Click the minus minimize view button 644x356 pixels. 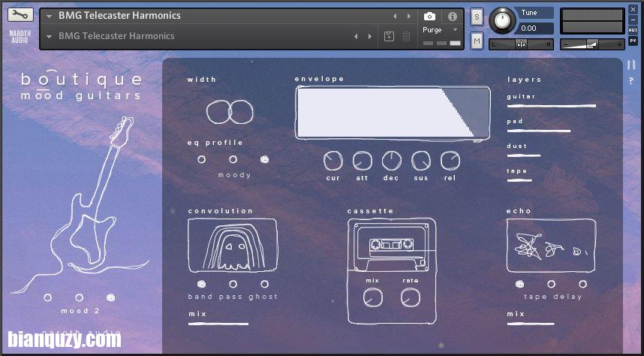633,20
